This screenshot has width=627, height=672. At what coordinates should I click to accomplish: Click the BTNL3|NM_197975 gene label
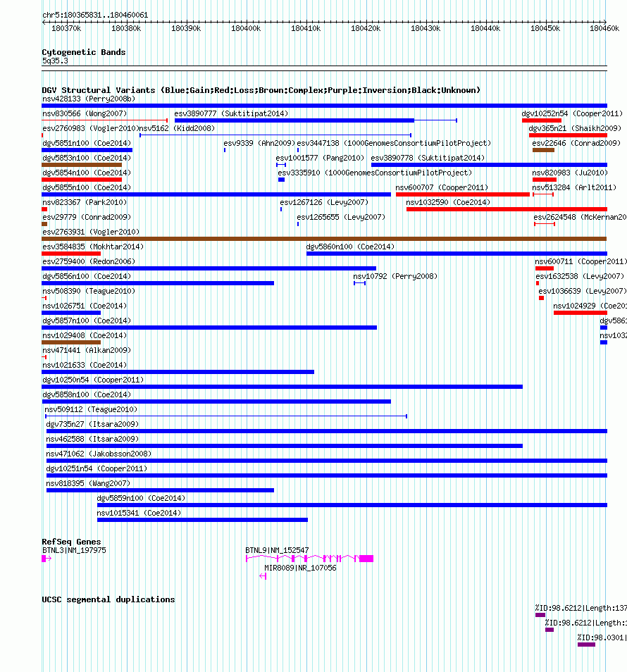[74, 550]
